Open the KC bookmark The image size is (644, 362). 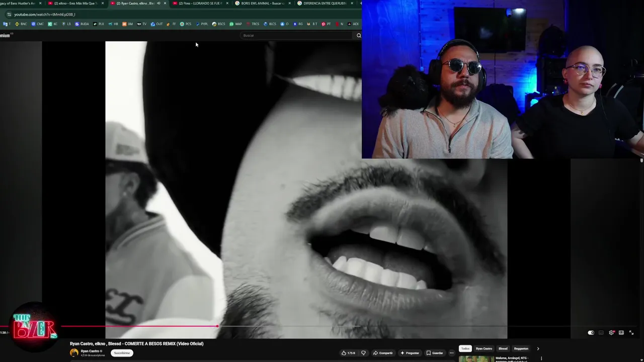[x=53, y=24]
